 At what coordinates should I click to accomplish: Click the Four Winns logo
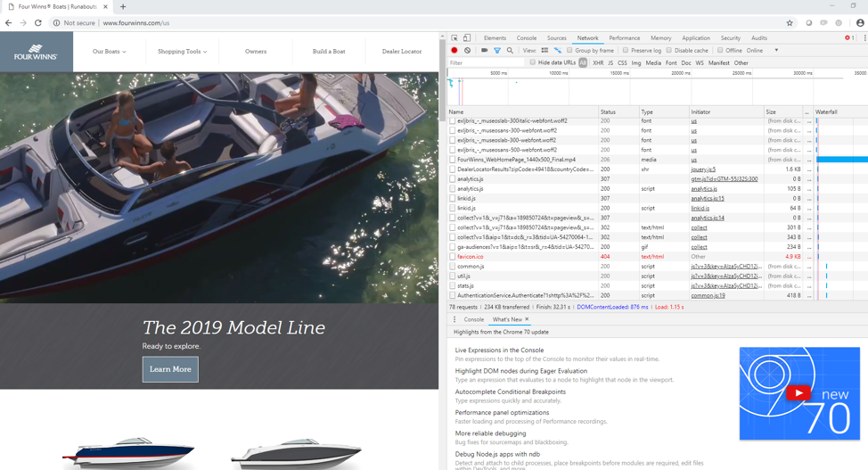pyautogui.click(x=36, y=52)
